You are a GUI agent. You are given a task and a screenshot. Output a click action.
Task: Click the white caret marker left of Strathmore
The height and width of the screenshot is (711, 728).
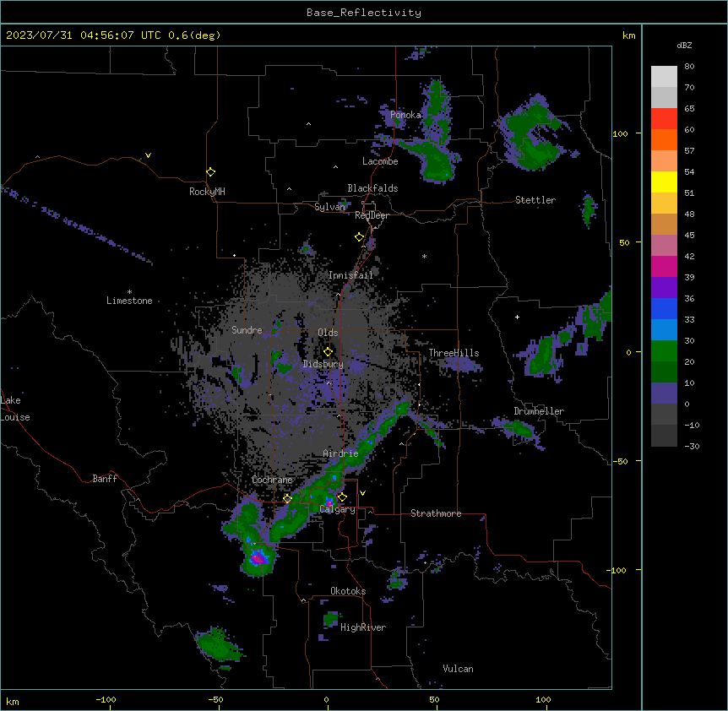pos(371,512)
